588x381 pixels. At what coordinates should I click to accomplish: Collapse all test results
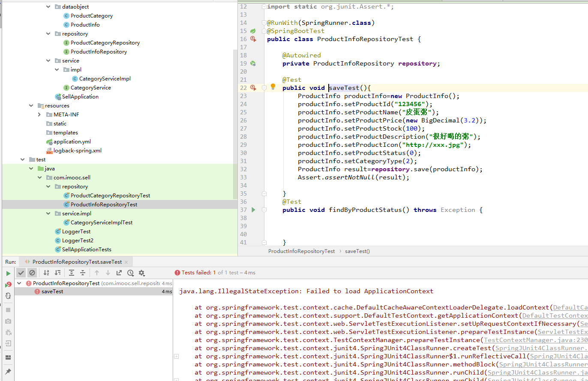click(83, 273)
